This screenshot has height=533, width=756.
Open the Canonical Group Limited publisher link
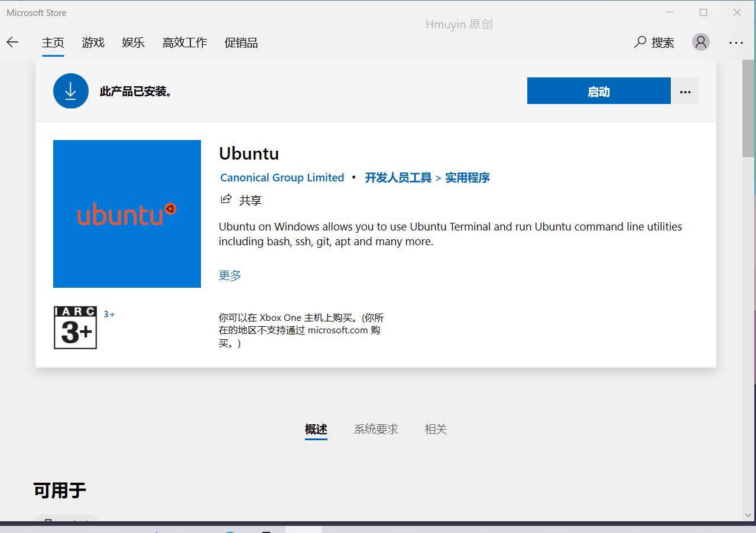pyautogui.click(x=281, y=177)
